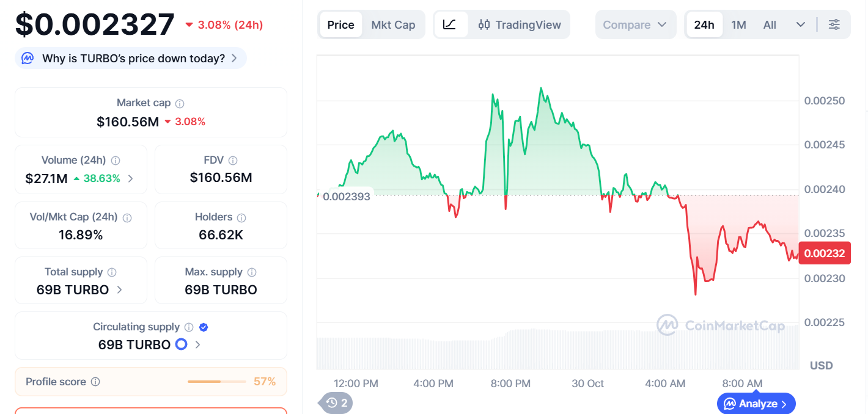Click Market cap info icon

tap(180, 104)
